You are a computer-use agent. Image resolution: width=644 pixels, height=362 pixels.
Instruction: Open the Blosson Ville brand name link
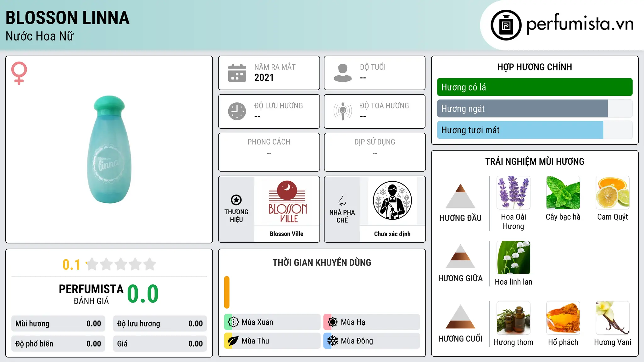pos(286,234)
